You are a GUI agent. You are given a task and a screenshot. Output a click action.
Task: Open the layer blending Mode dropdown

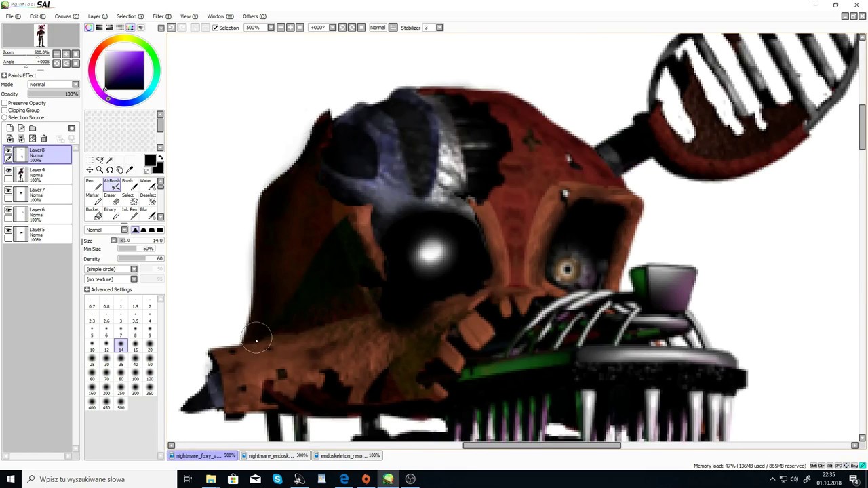[x=53, y=85]
